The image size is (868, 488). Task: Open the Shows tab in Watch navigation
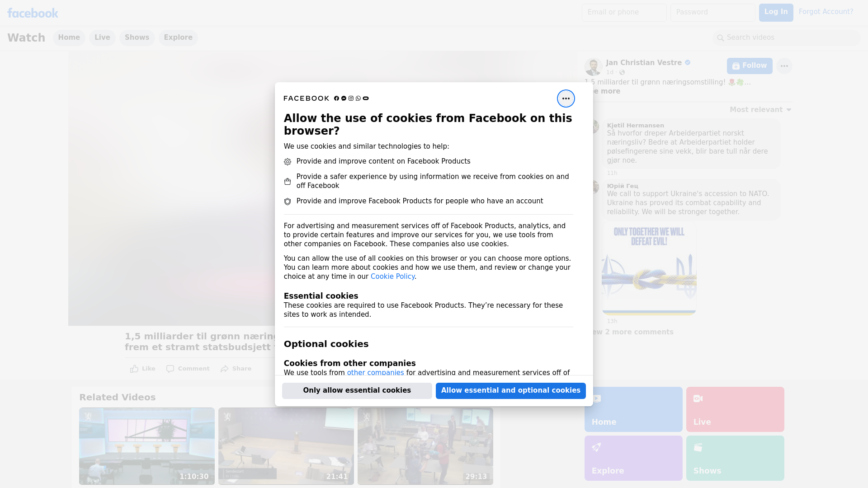(x=137, y=38)
